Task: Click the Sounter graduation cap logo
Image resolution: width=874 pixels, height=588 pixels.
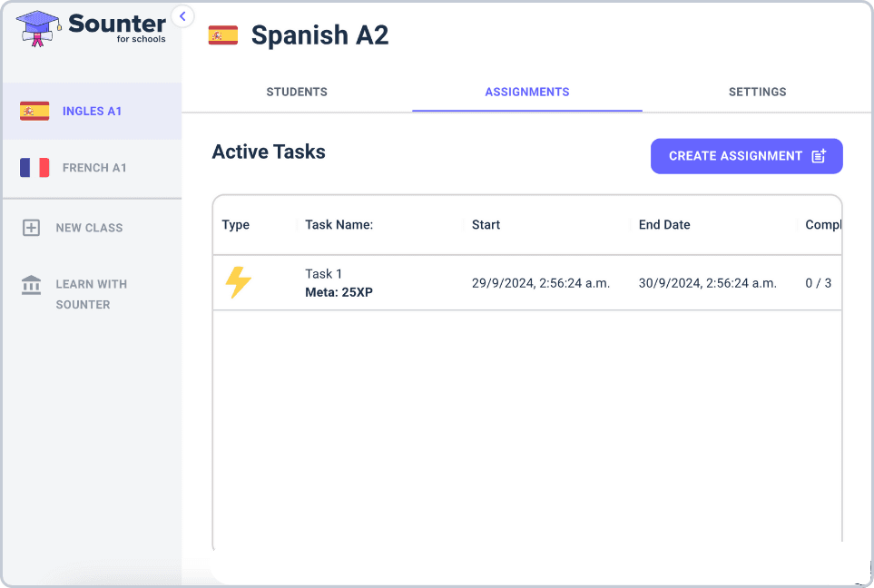Action: pos(39,27)
